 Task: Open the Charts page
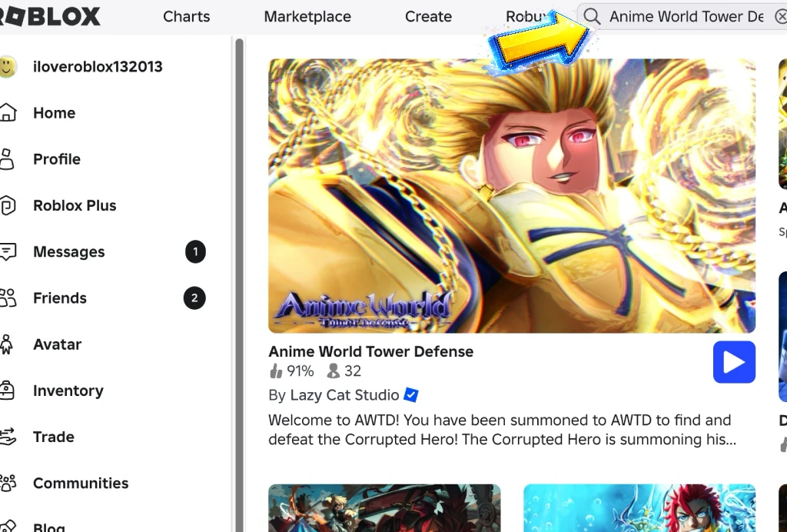(x=186, y=17)
